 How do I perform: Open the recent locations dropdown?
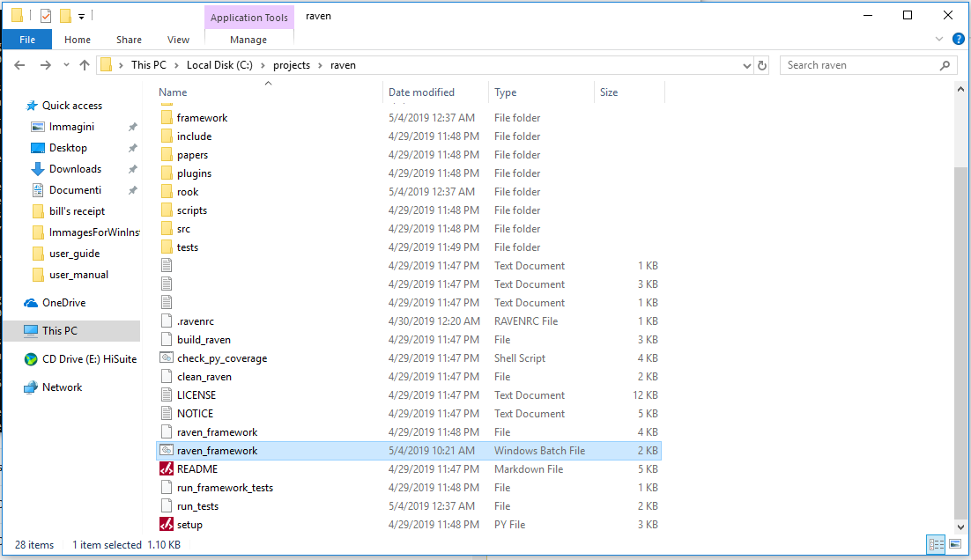pos(65,65)
